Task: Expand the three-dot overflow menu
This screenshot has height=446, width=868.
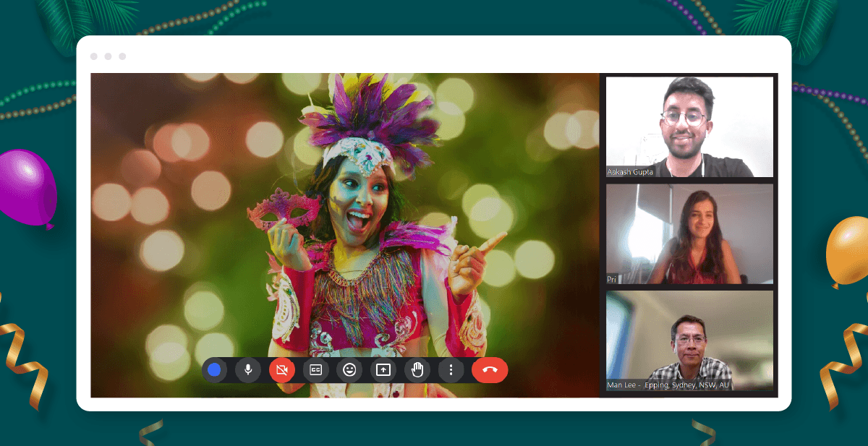Action: click(x=450, y=370)
